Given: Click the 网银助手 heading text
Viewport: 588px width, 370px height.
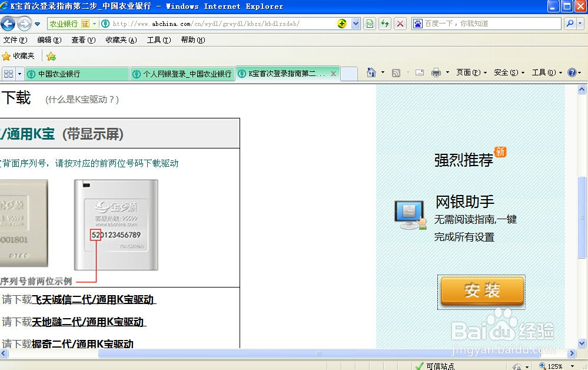Looking at the screenshot, I should [x=465, y=202].
